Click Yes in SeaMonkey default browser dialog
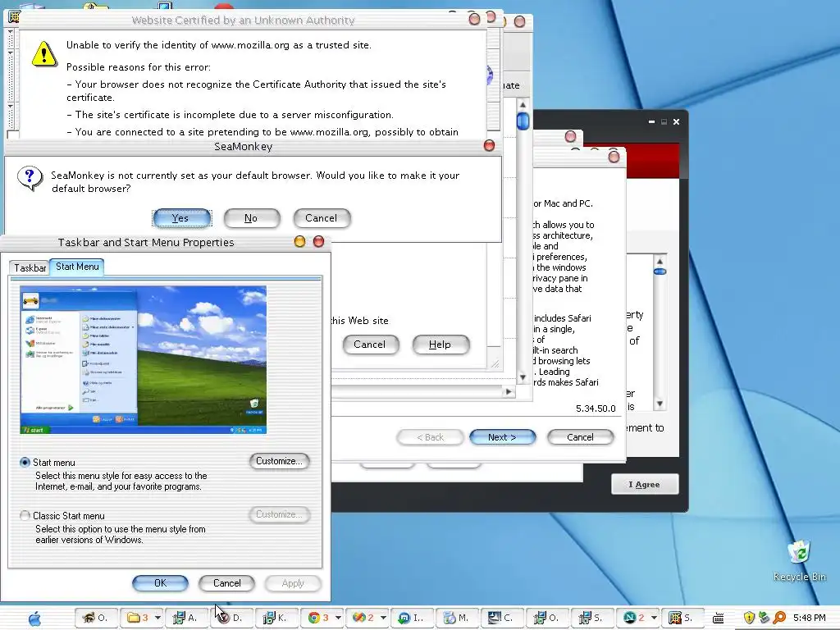 (x=182, y=218)
